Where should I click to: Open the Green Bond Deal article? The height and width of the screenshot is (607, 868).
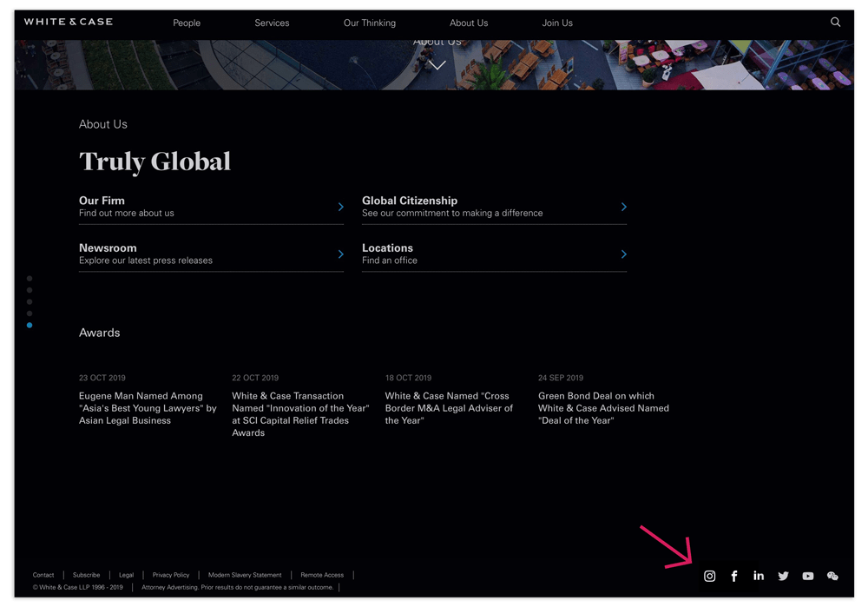(x=603, y=408)
